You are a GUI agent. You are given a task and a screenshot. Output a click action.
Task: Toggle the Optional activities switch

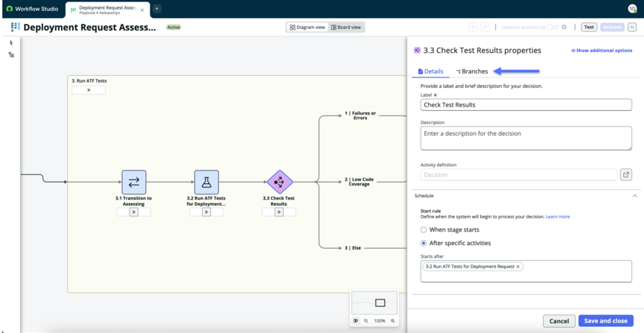pos(552,27)
